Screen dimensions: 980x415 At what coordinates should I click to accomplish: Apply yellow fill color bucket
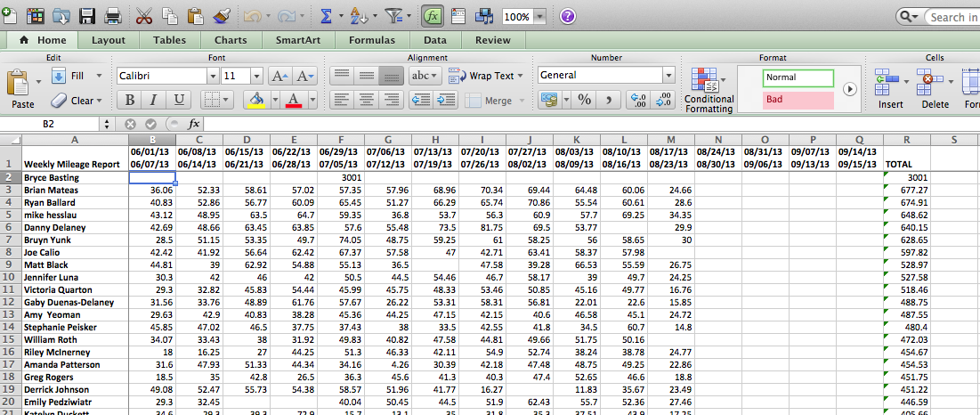click(257, 100)
